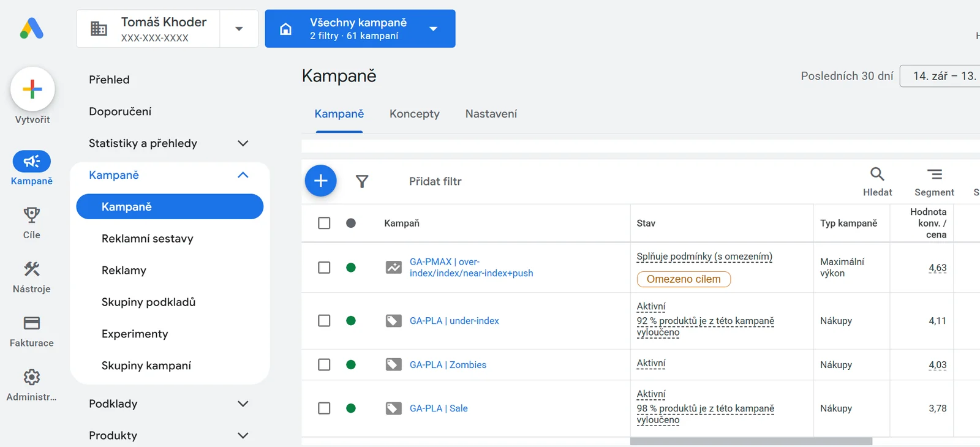Click the status column header dot

pos(351,223)
